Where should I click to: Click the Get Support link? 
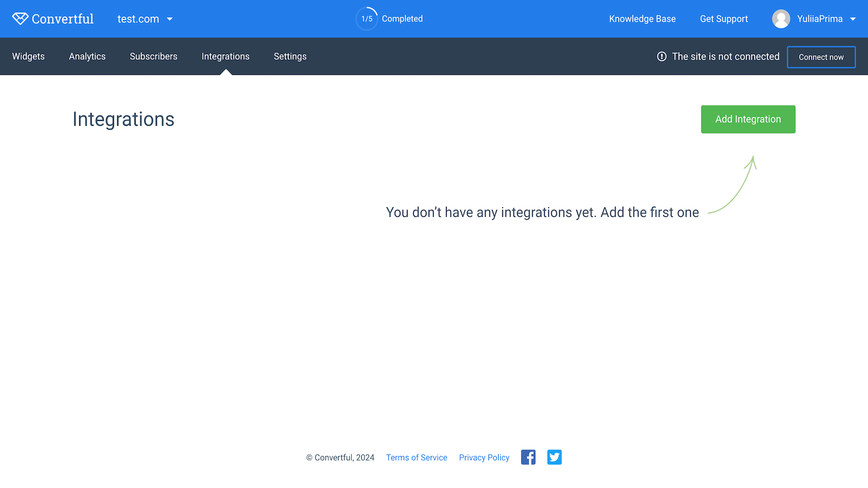724,19
